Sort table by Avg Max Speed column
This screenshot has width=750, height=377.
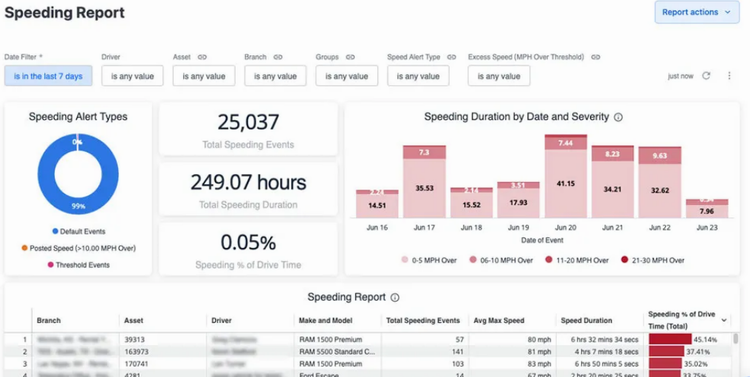pos(499,321)
